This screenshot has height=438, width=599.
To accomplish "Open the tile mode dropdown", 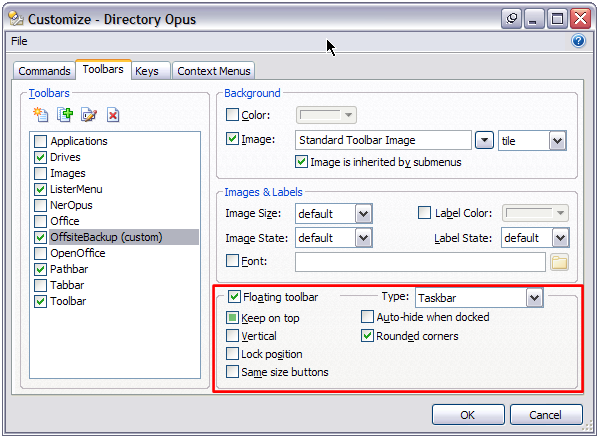I will pos(557,141).
